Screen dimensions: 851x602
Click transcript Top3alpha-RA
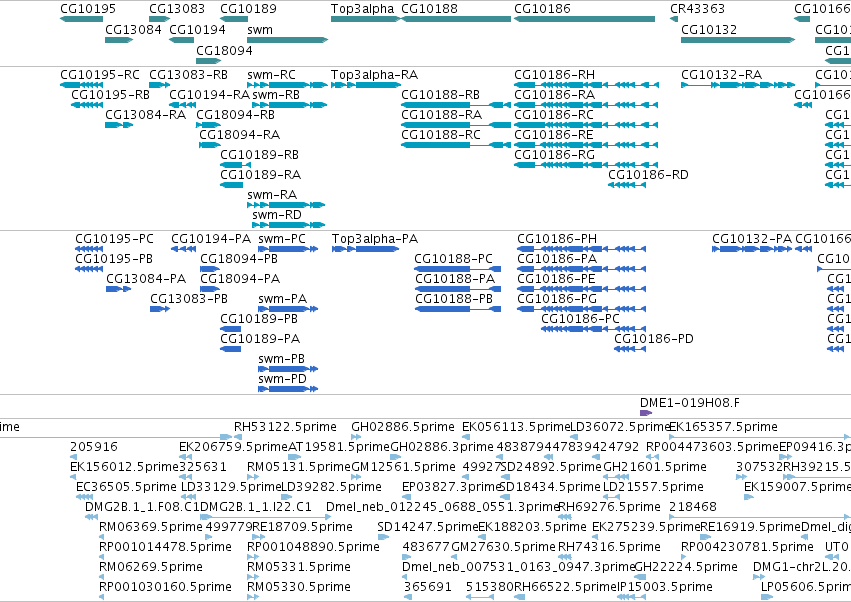[x=366, y=85]
